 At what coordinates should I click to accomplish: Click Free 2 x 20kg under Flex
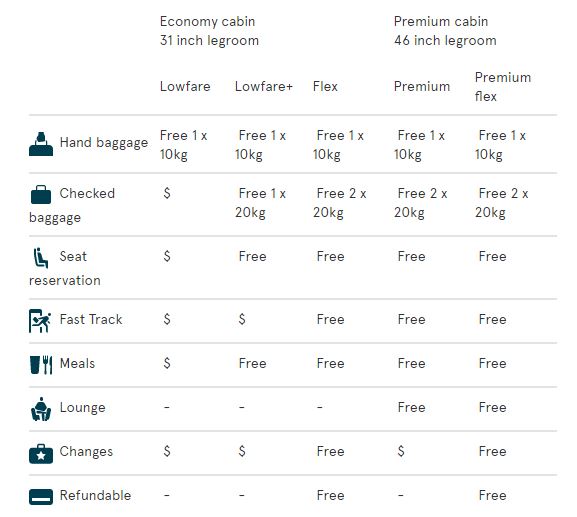pos(340,203)
